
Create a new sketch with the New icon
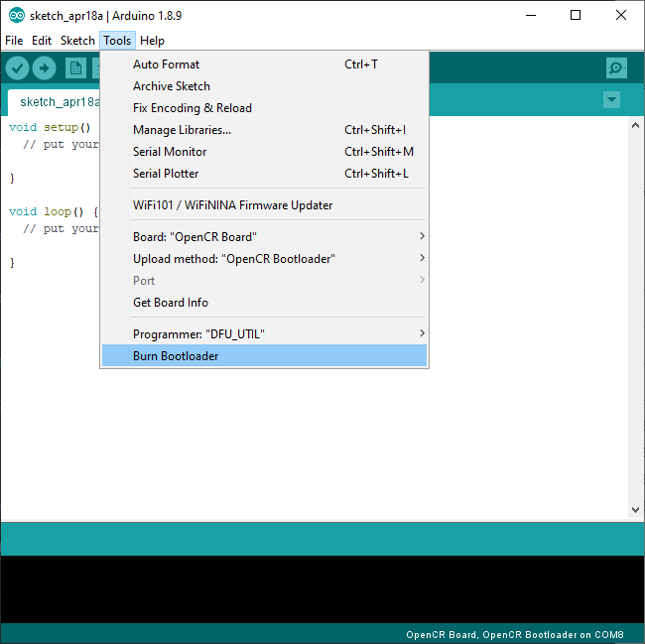coord(75,67)
